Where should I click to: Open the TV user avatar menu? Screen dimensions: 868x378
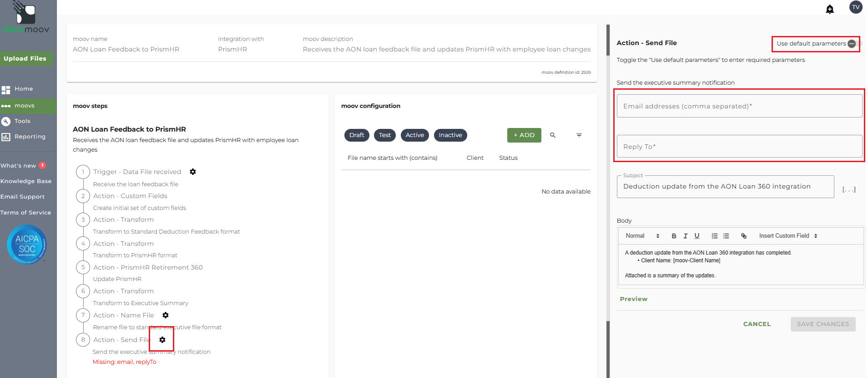tap(856, 7)
